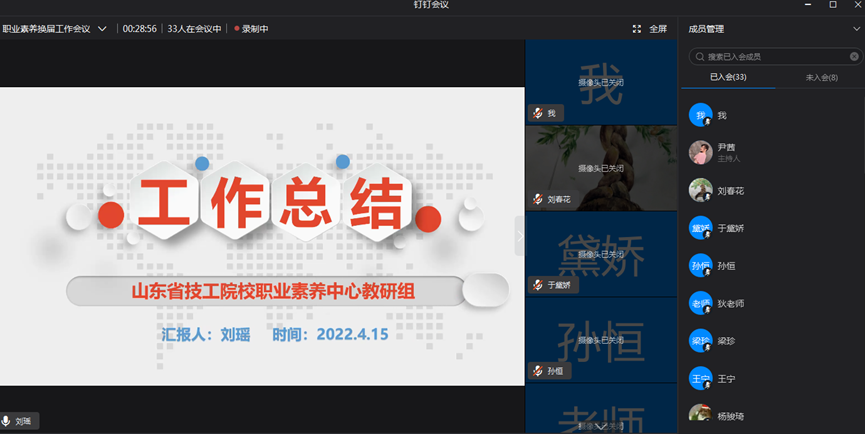This screenshot has width=865, height=434.
Task: Click the magnifier icon in member search
Action: tap(700, 56)
